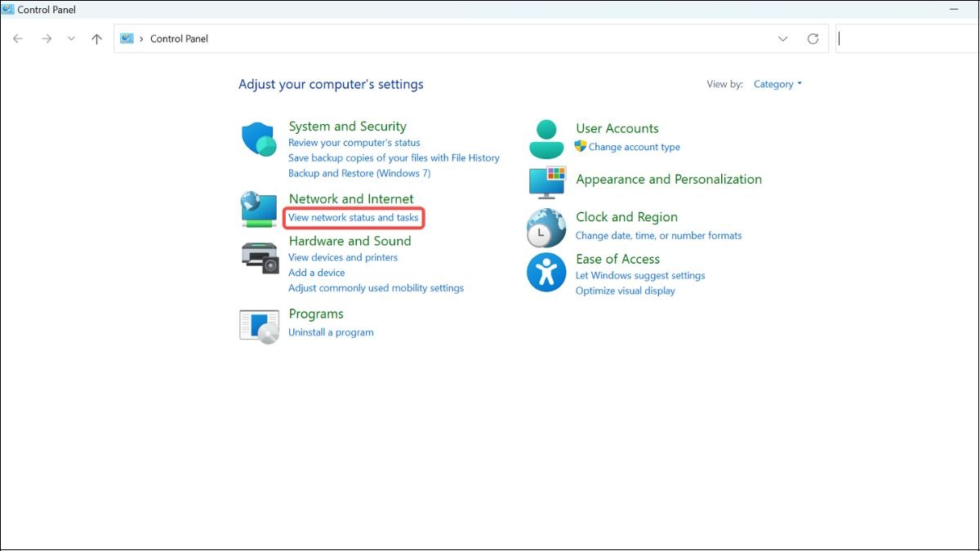Click Change date, time, or number formats
The width and height of the screenshot is (980, 551).
(659, 235)
